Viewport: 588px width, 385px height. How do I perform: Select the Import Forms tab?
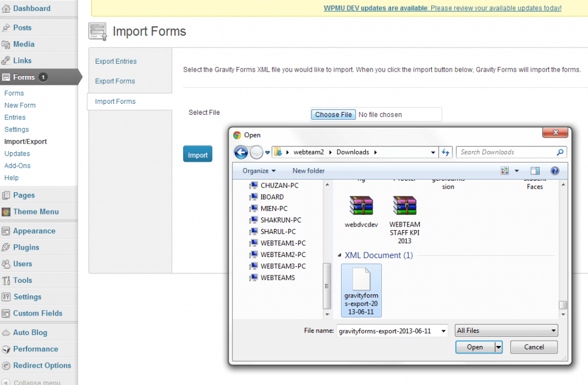coord(115,102)
